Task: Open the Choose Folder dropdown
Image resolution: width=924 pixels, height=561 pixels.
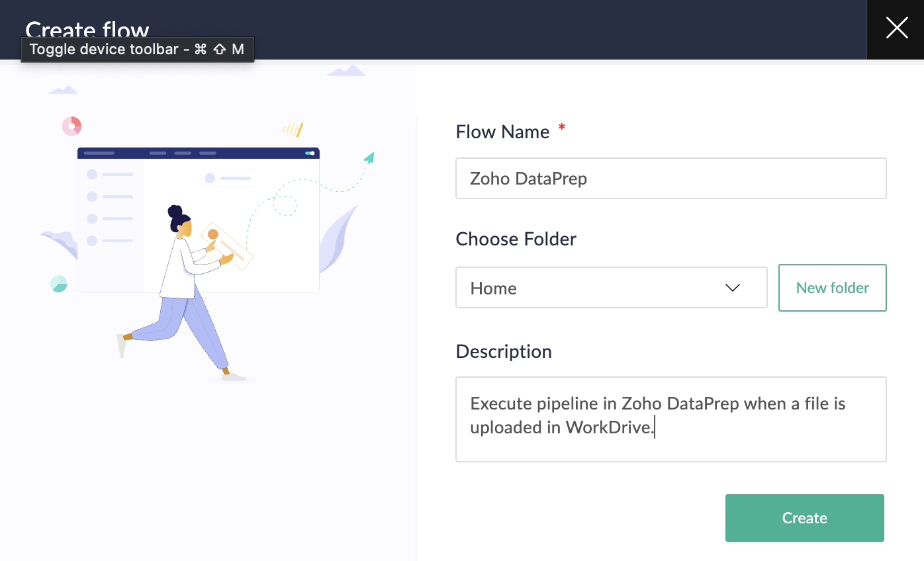Action: coord(612,288)
